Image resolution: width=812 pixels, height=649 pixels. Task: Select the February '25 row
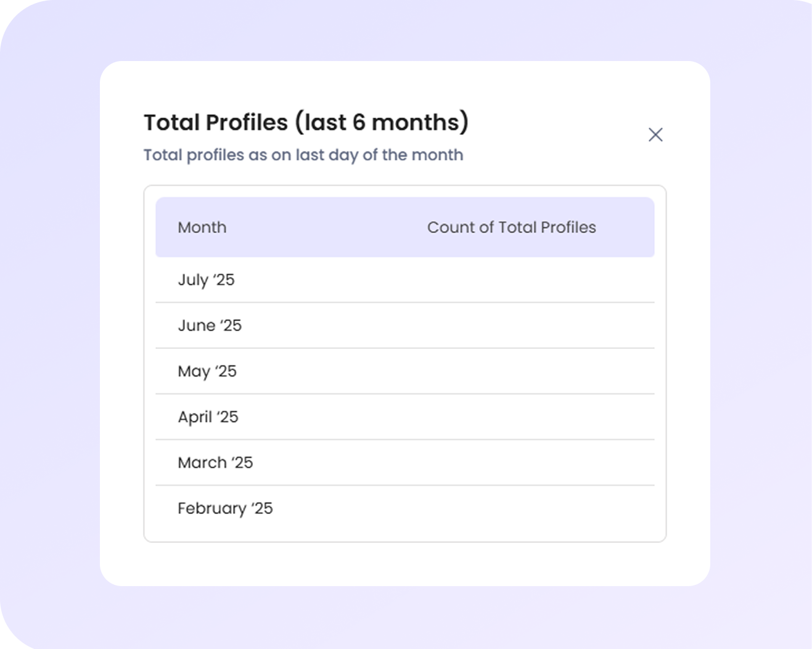pyautogui.click(x=404, y=508)
